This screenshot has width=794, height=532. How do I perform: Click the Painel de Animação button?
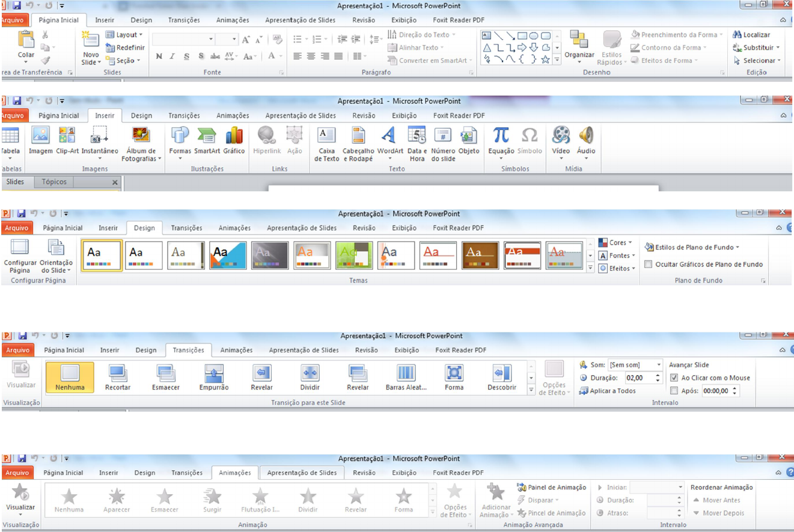point(551,488)
